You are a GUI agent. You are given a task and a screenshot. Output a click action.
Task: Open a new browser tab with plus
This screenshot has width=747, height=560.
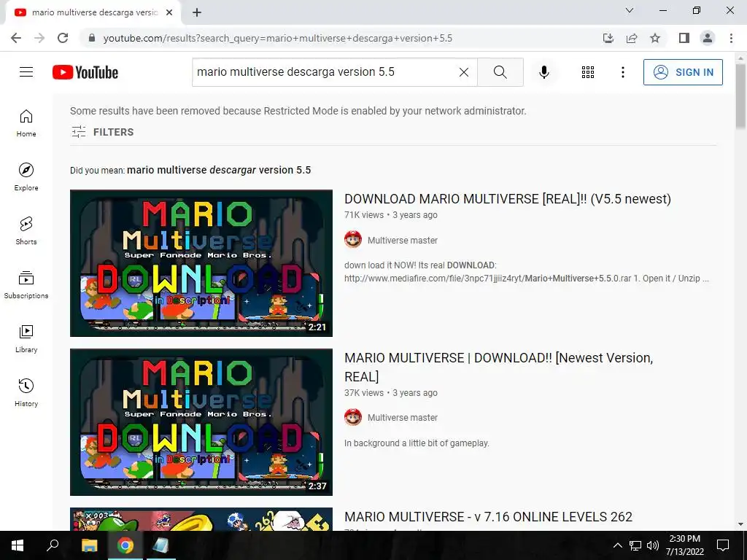[x=197, y=12]
